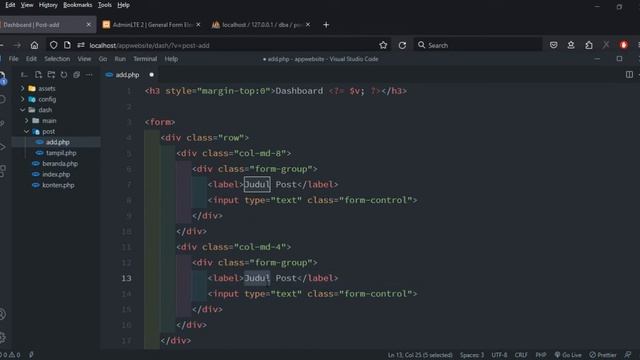The height and width of the screenshot is (360, 640).
Task: Click Go Live in status bar
Action: [568, 355]
